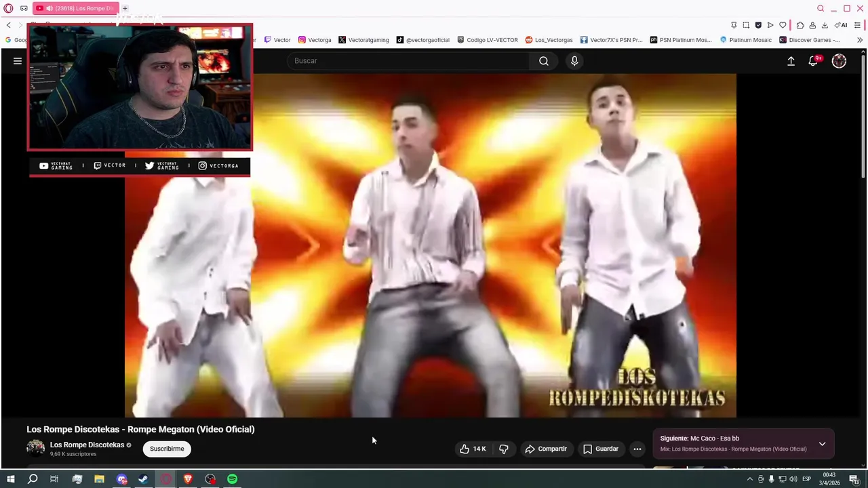Open the YouTube account avatar menu
The image size is (868, 488).
click(839, 61)
